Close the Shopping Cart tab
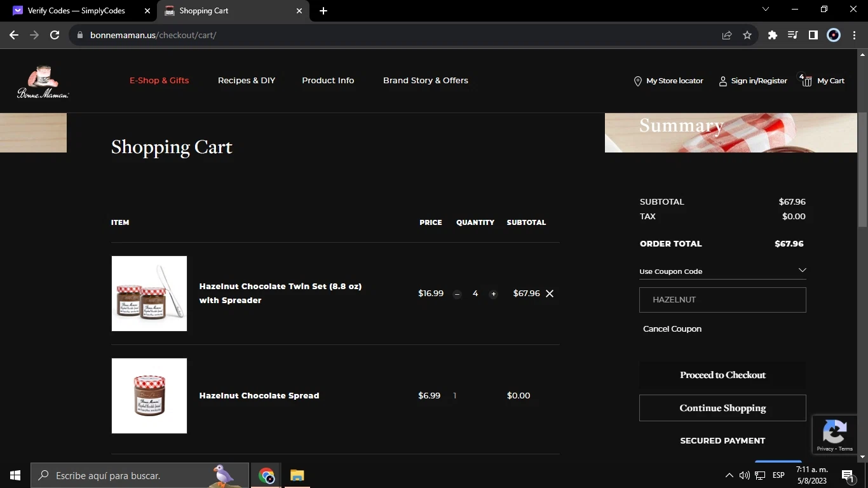Screen dimensions: 868x488 [299, 11]
